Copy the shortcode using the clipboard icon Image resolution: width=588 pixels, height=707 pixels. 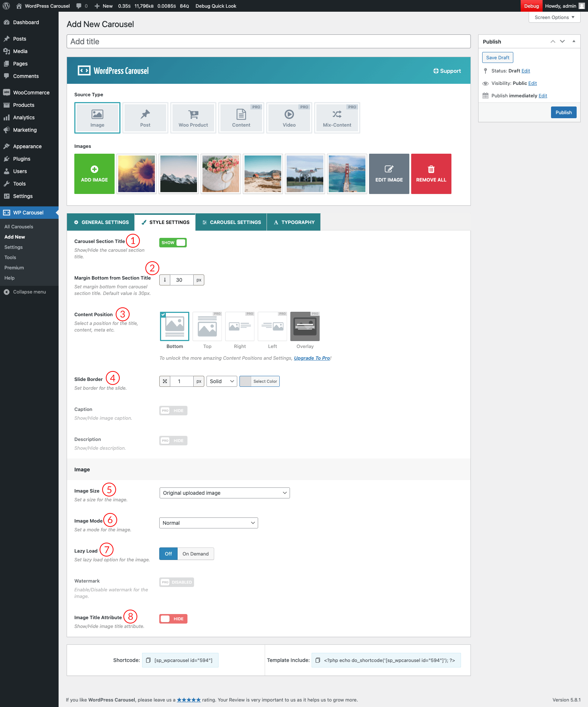click(x=148, y=660)
